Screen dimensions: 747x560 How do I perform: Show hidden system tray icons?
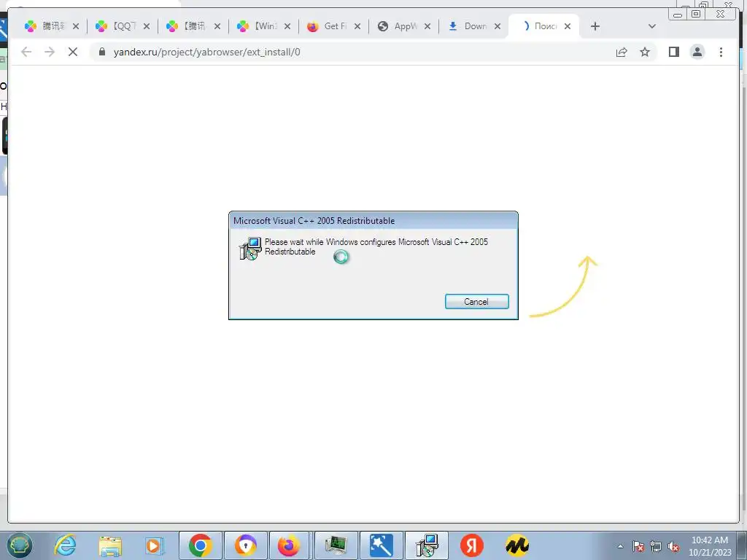620,546
